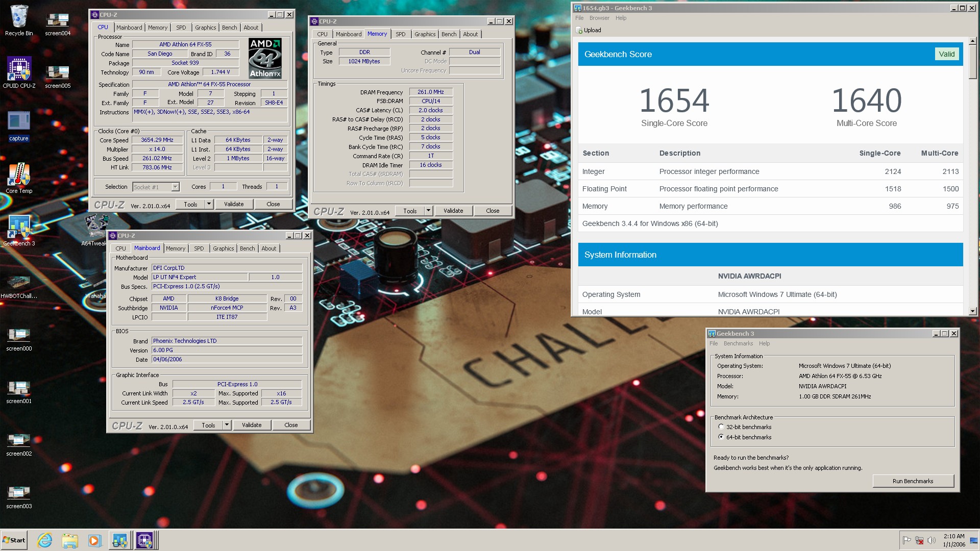Image resolution: width=980 pixels, height=551 pixels.
Task: Open the screen000 desktop file
Action: (19, 339)
